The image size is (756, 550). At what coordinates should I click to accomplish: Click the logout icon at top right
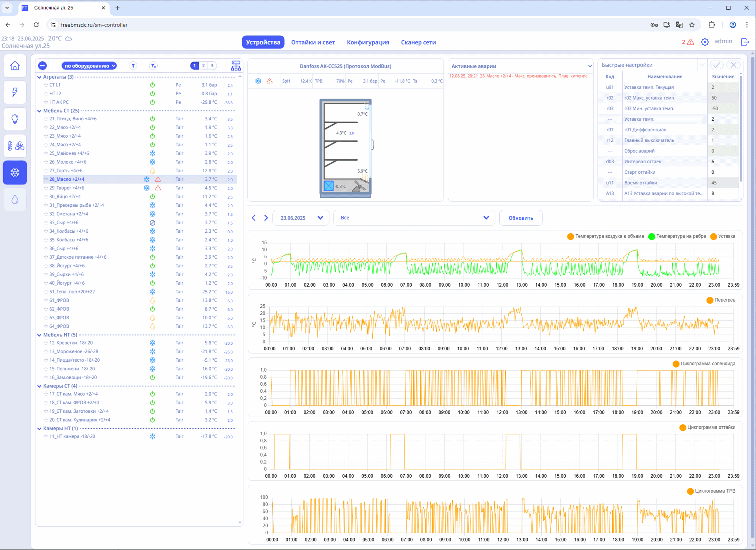coord(744,42)
